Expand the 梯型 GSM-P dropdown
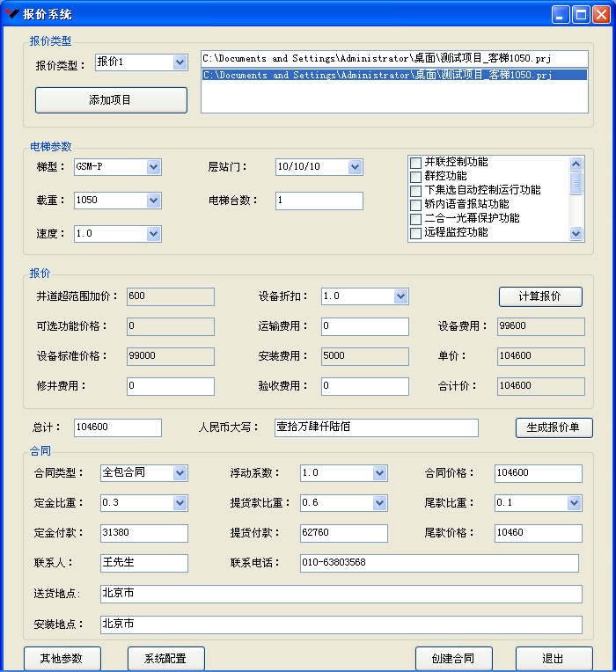This screenshot has height=672, width=616. tap(153, 167)
